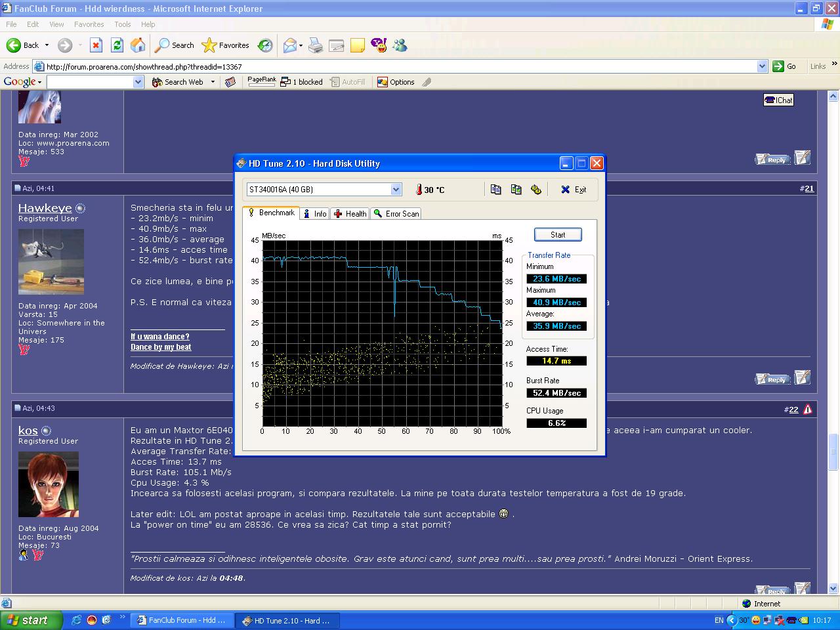
Task: Expand Google search box history dropdown
Action: click(138, 82)
